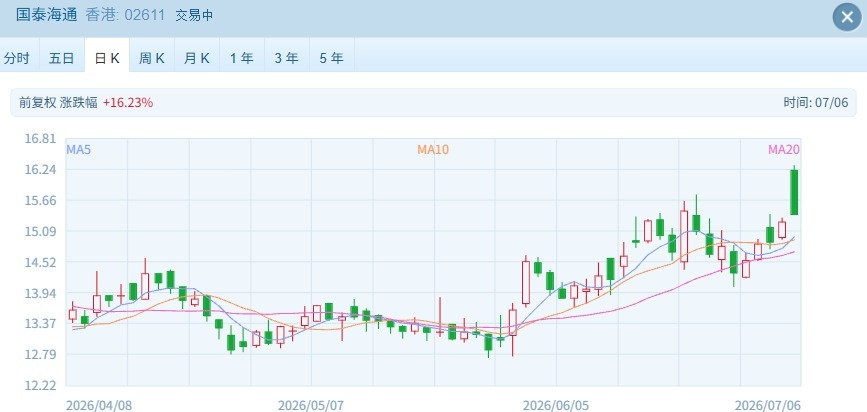This screenshot has width=867, height=412.
Task: Show the 5年 chart range
Action: point(332,58)
